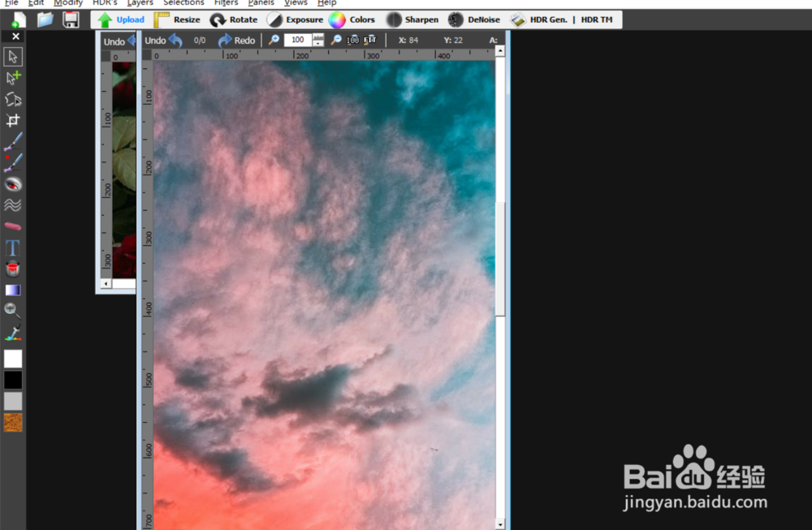Open the HDR's menu
This screenshot has width=812, height=530.
point(105,3)
